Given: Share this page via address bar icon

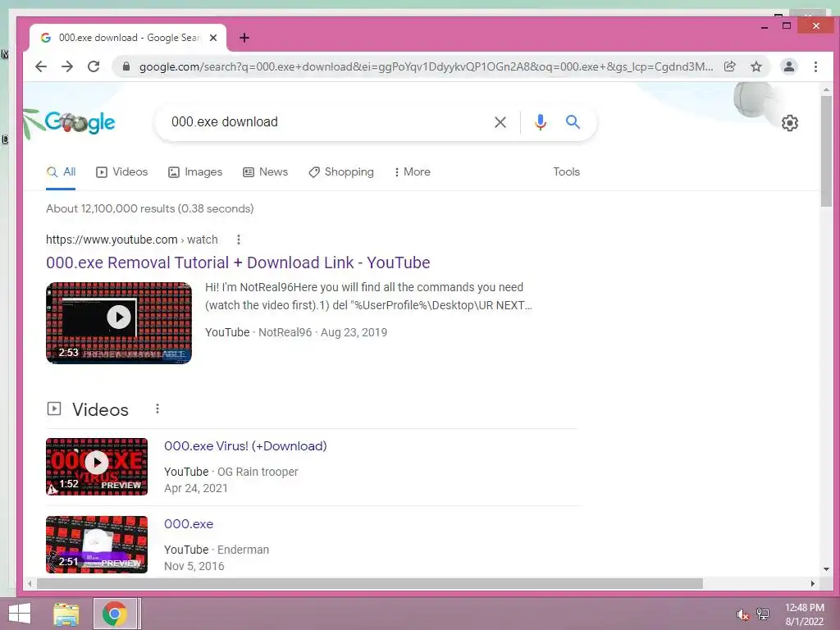Looking at the screenshot, I should (729, 66).
